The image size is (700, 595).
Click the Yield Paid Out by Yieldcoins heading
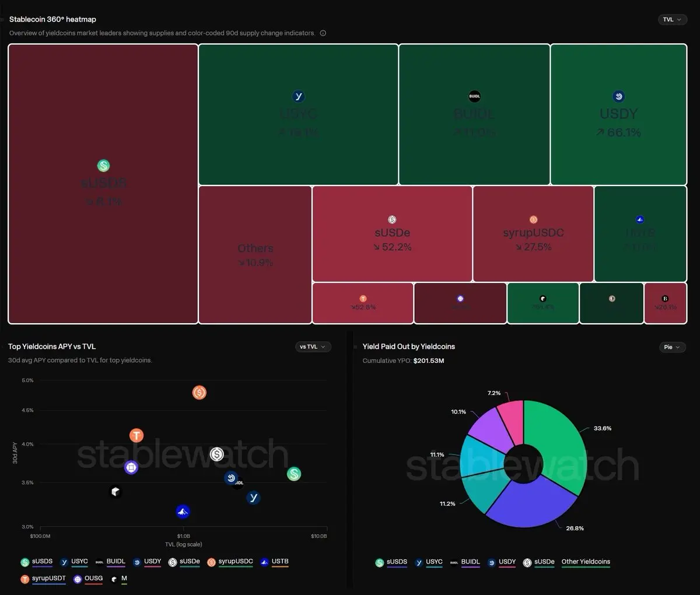408,346
